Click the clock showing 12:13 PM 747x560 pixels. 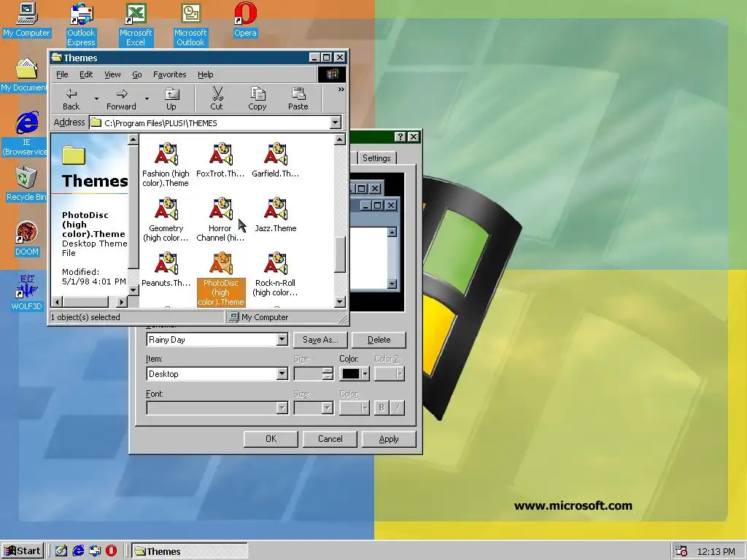pyautogui.click(x=716, y=551)
